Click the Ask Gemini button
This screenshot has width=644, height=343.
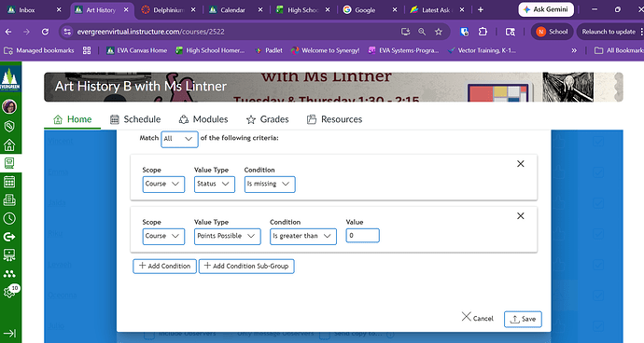click(546, 9)
